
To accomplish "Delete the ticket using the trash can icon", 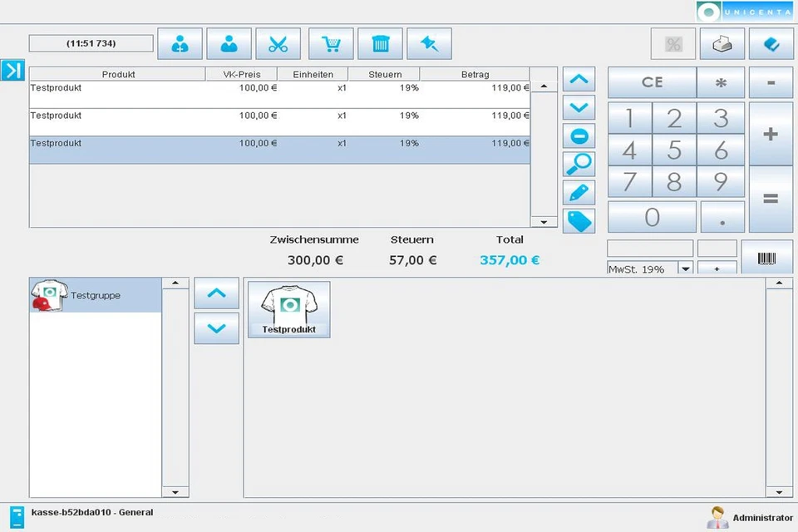I will tap(380, 44).
